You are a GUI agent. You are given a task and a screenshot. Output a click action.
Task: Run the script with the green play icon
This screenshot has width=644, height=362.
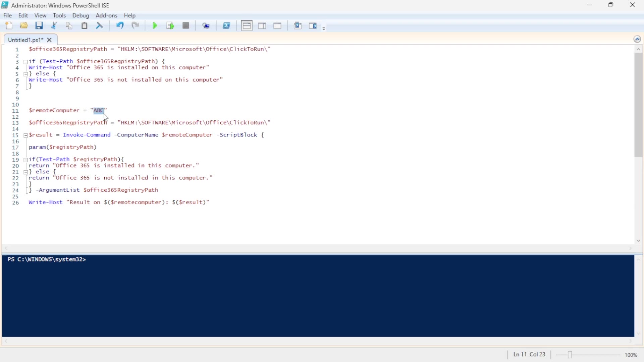[154, 25]
